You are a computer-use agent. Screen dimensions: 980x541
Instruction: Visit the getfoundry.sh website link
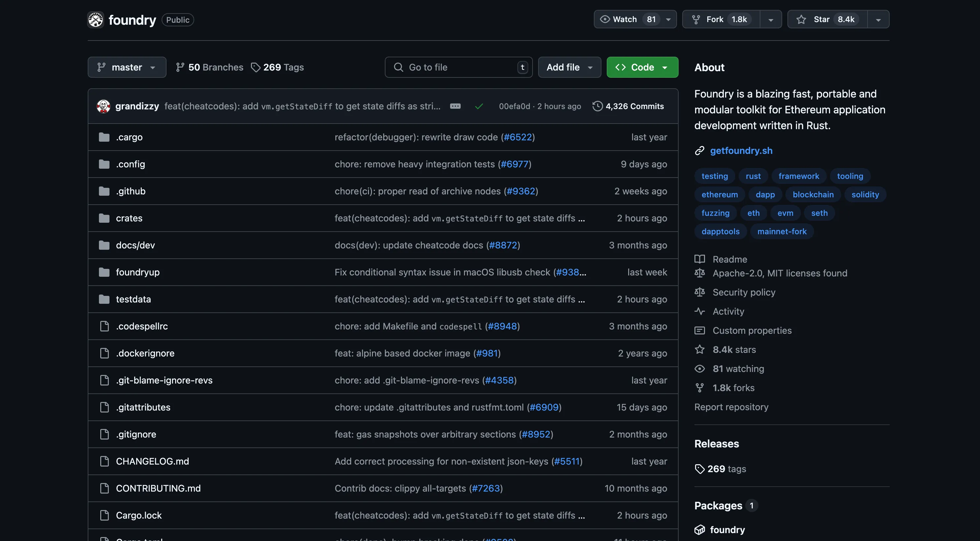pos(741,151)
